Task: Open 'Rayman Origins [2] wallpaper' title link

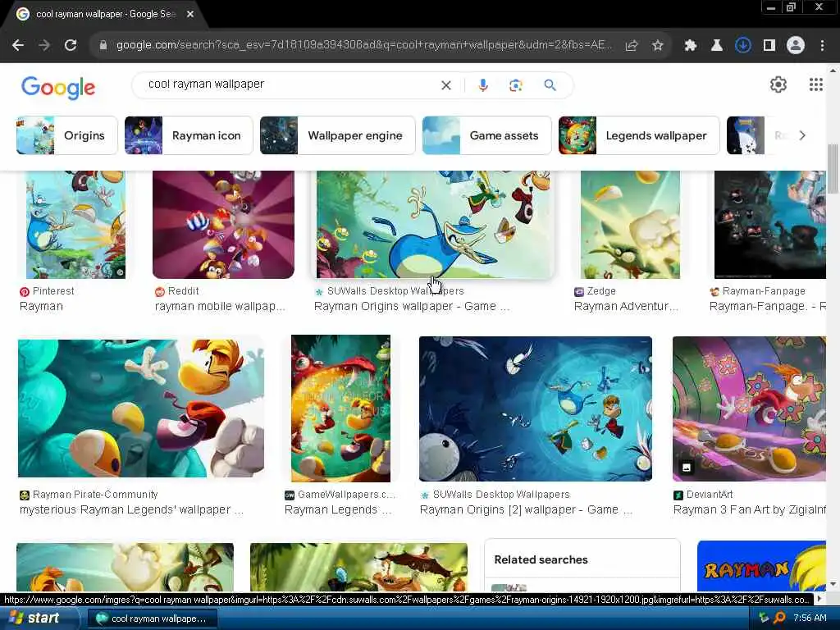Action: (526, 509)
